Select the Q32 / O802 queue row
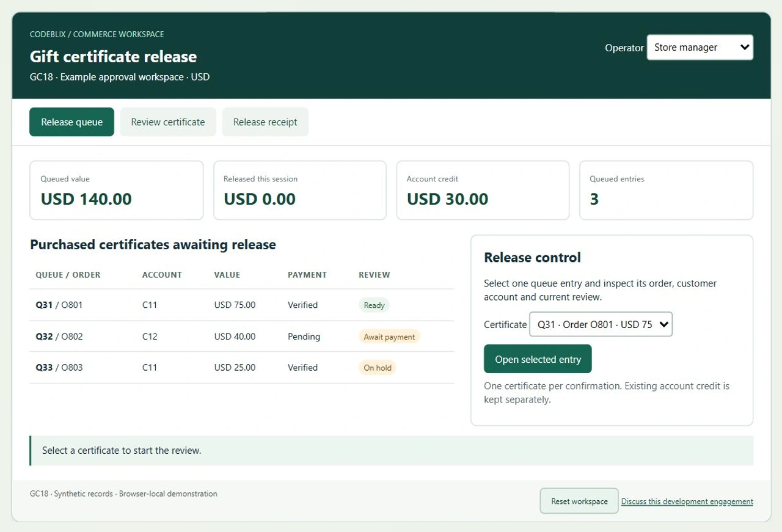The width and height of the screenshot is (782, 532). [242, 337]
